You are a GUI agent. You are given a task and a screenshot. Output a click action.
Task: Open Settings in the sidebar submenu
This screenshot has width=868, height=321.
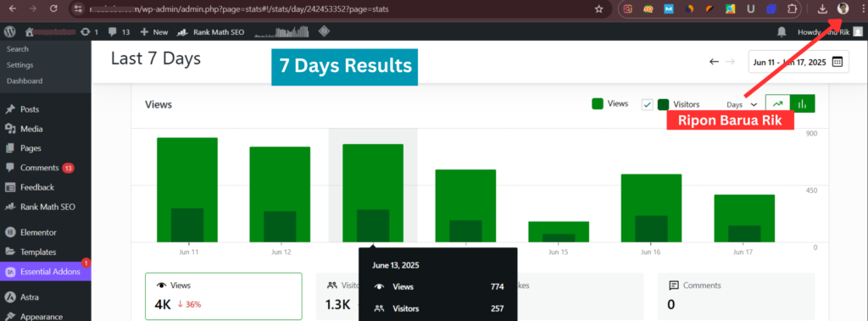20,64
